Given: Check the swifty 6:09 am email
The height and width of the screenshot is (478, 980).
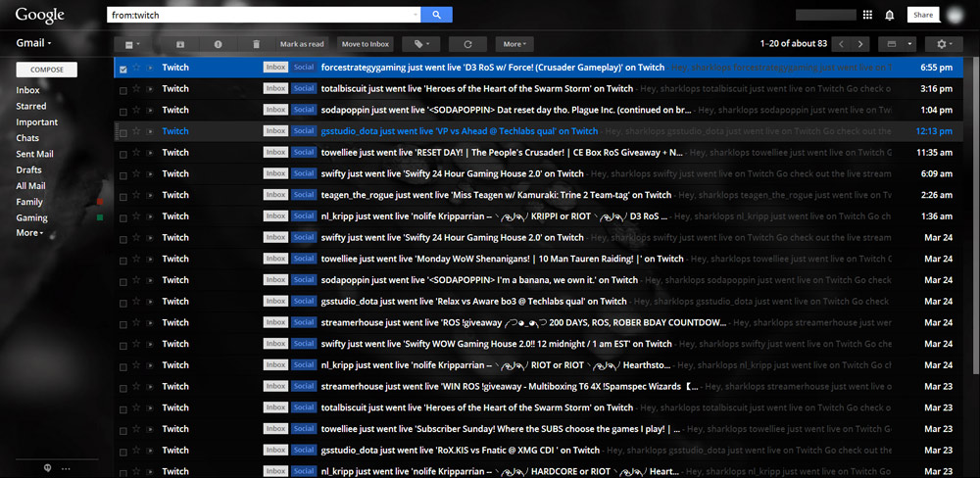Looking at the screenshot, I should (x=123, y=175).
